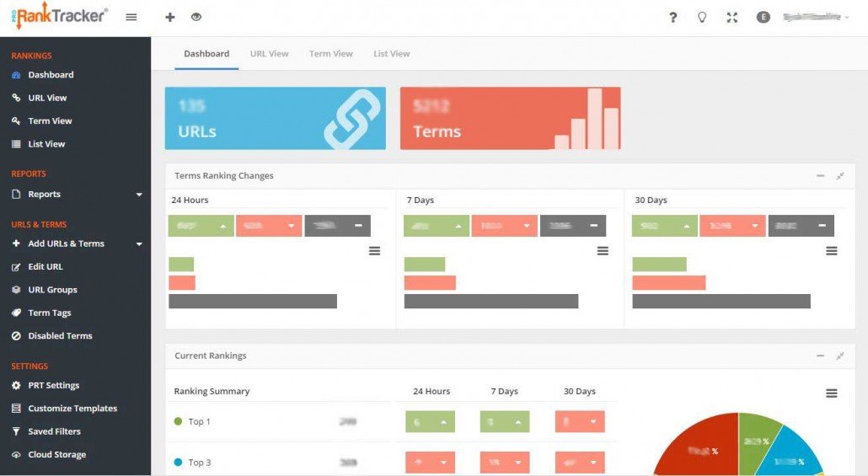Click Top 3 row 24 Hours red badge
Viewport: 868px width, 476px height.
430,463
